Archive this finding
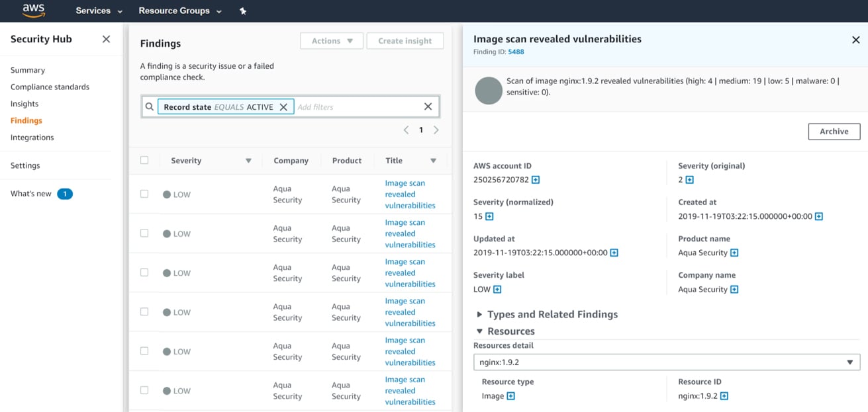This screenshot has width=868, height=412. tap(834, 132)
